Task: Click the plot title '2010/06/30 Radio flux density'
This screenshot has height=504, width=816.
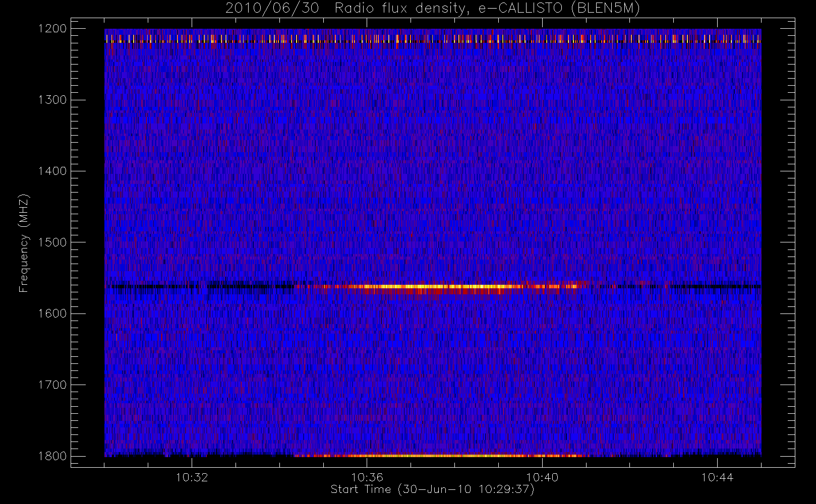Action: [x=432, y=9]
